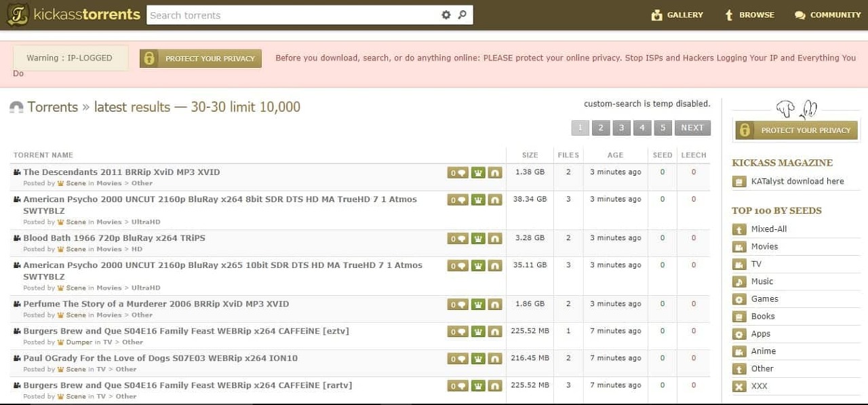Viewport: 868px width, 405px height.
Task: Sort table by SIZE column header
Action: [530, 155]
